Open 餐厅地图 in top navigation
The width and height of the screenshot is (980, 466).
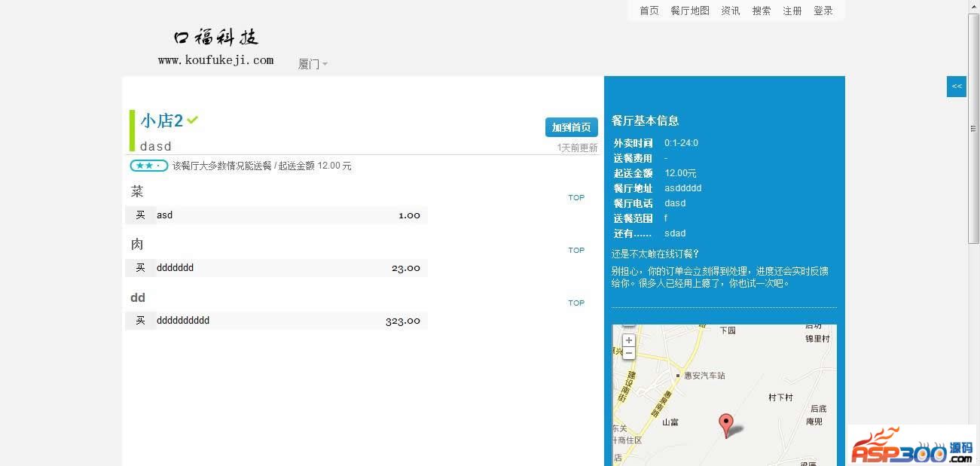[690, 11]
